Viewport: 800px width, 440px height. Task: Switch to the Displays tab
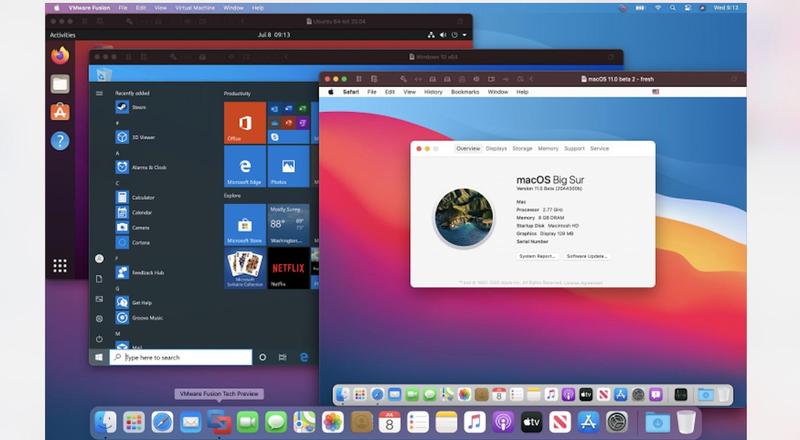pyautogui.click(x=496, y=148)
